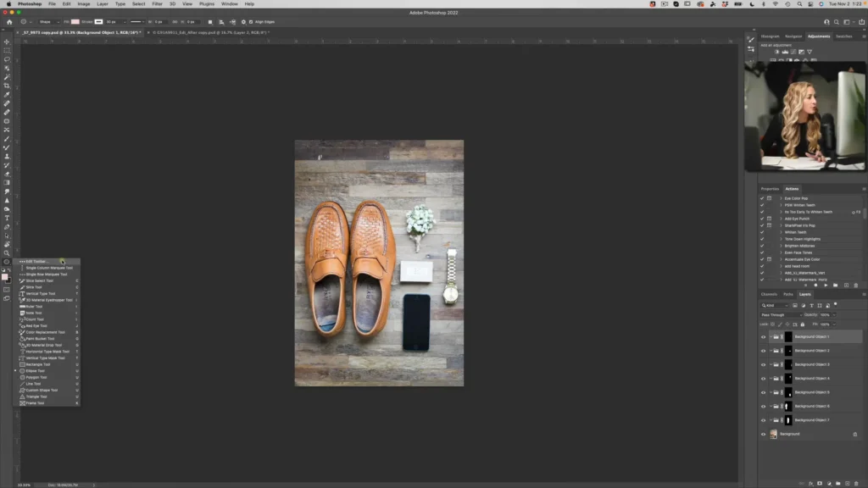Viewport: 868px width, 488px height.
Task: Hide Background Object 3 layer group
Action: pyautogui.click(x=764, y=364)
